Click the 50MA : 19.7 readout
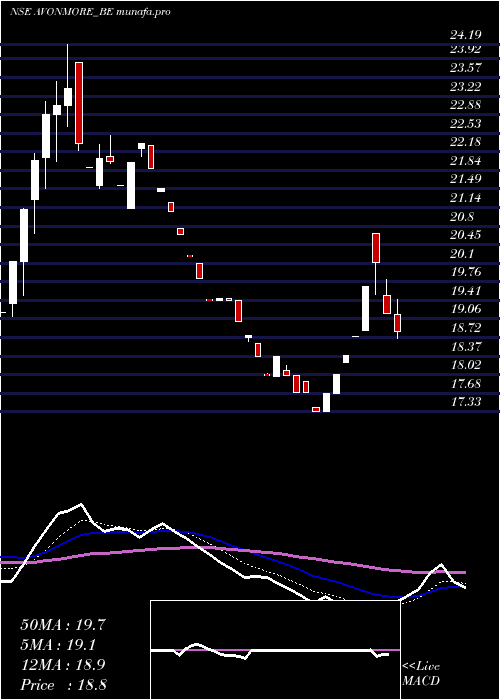This screenshot has height=700, width=500. tap(63, 625)
